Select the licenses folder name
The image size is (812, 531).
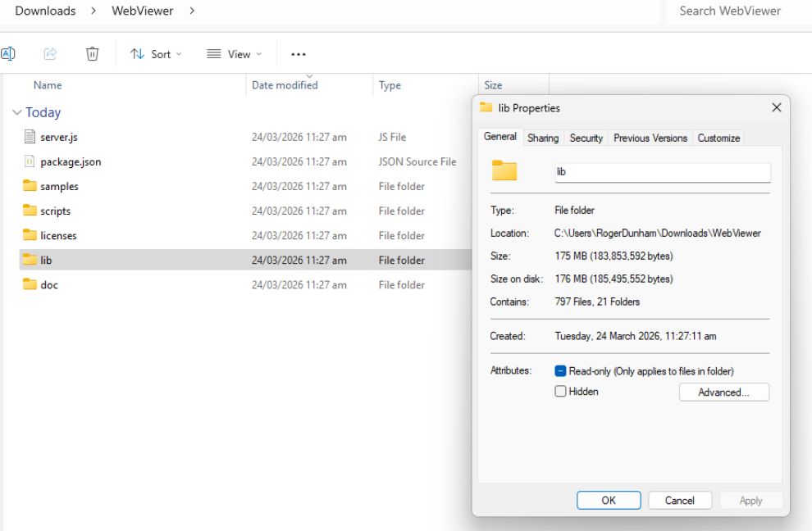pos(58,235)
